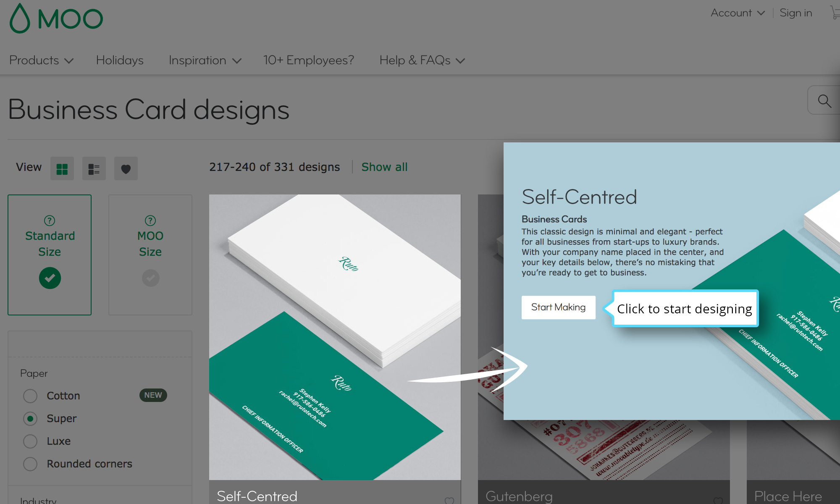Click the MOO logo
The height and width of the screenshot is (504, 840).
56,18
